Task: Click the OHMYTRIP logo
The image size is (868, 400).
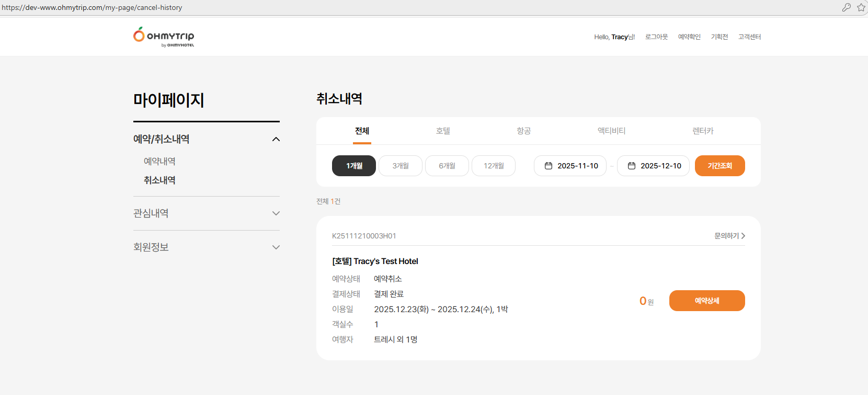Action: [x=164, y=37]
